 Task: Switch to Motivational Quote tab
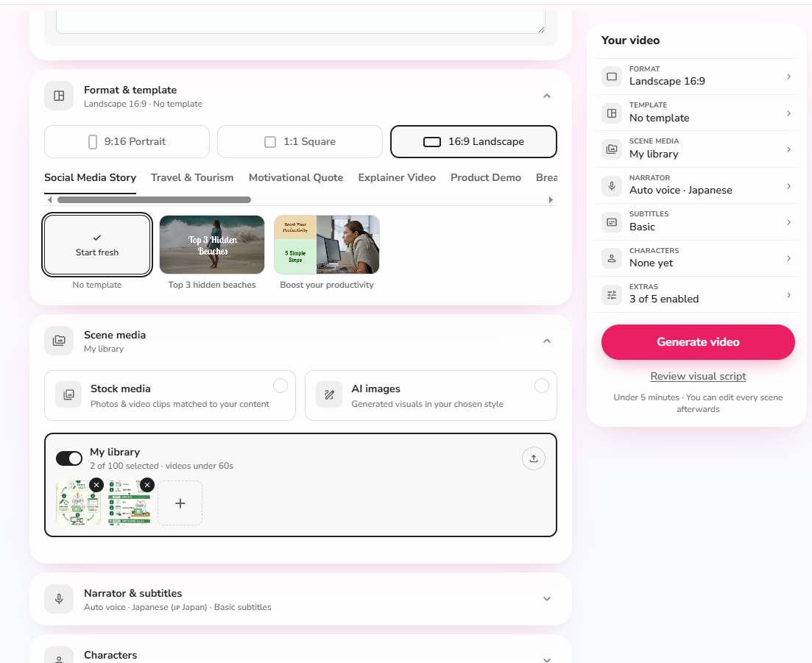pos(296,177)
